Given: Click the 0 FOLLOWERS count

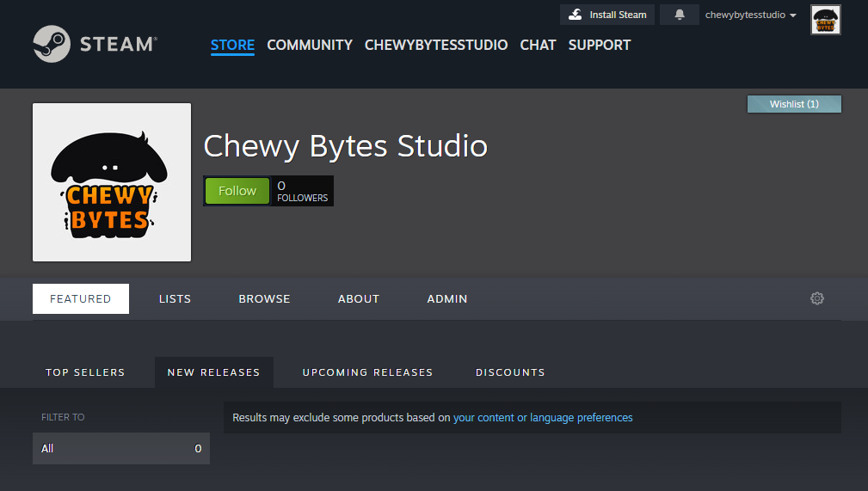Looking at the screenshot, I should click(302, 191).
